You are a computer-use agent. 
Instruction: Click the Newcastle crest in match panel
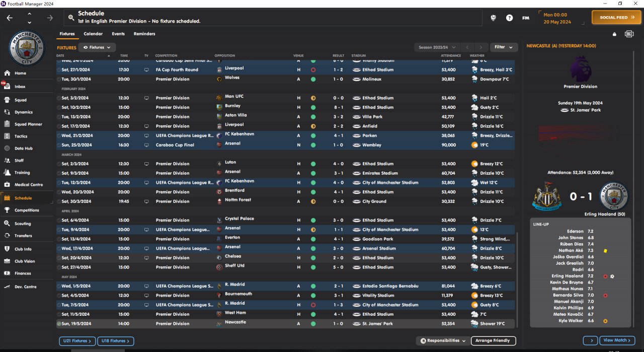[547, 196]
